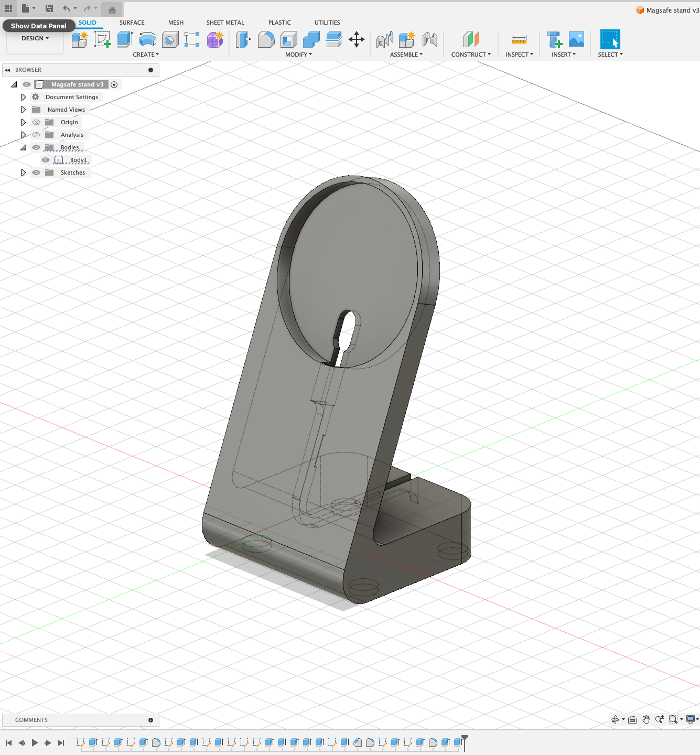Expand the Analysis folder
700x755 pixels.
23,135
